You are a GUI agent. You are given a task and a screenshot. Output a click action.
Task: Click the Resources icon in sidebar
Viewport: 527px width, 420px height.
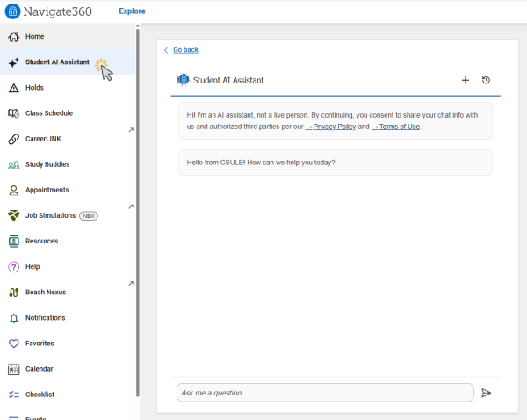tap(14, 242)
